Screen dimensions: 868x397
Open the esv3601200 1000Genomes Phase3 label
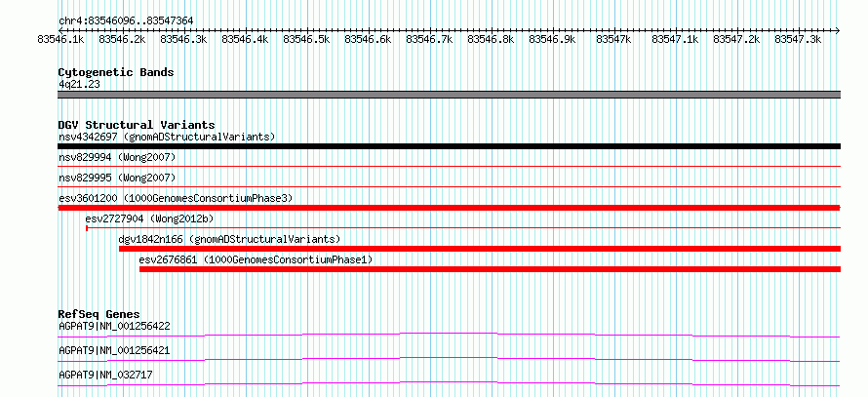click(x=176, y=198)
